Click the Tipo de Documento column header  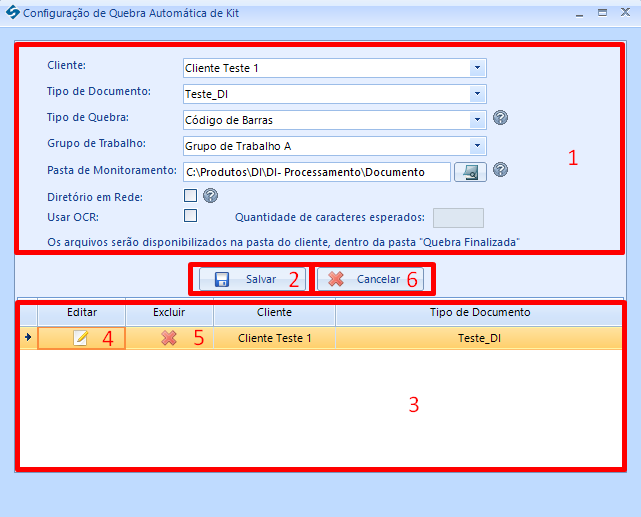[479, 313]
